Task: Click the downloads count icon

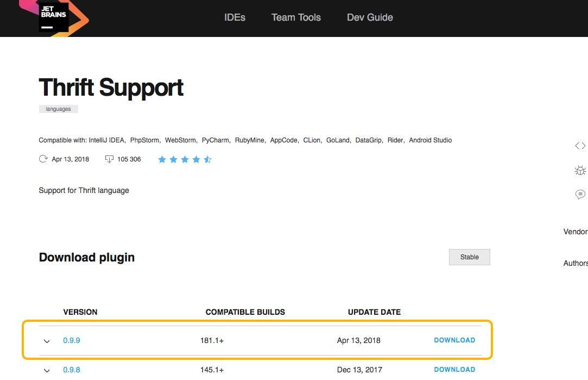Action: click(109, 159)
